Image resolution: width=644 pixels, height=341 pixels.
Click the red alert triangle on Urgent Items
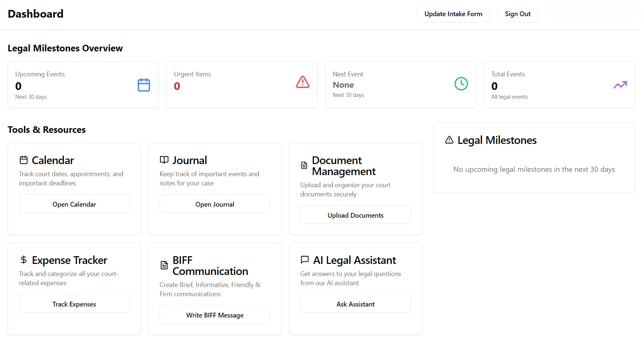(x=302, y=82)
